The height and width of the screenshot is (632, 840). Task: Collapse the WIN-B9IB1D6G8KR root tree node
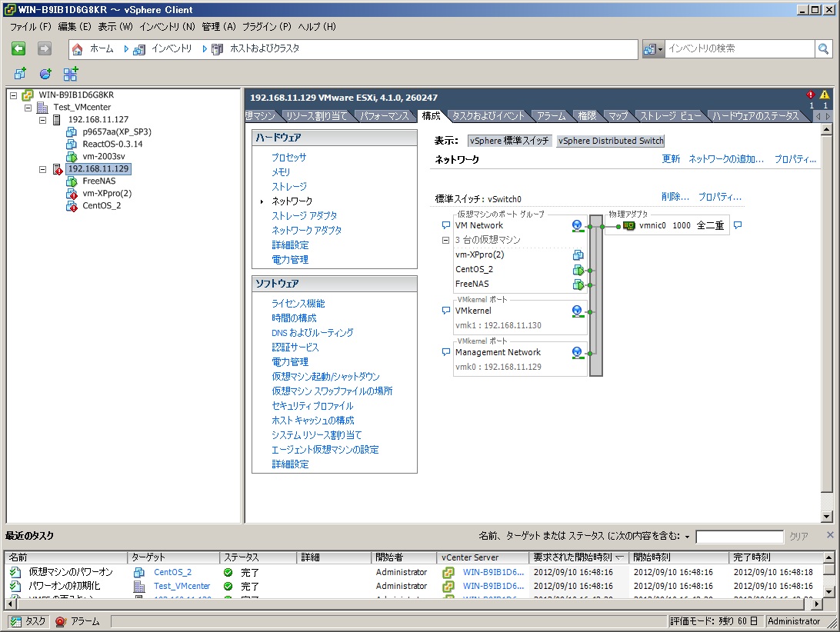(14, 96)
